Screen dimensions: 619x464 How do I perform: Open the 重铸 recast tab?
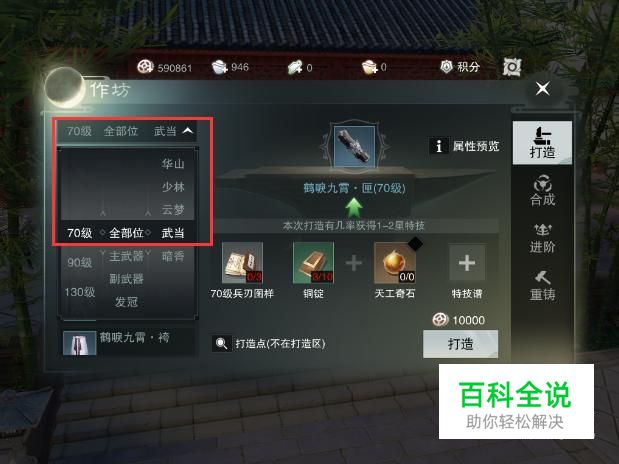click(542, 286)
